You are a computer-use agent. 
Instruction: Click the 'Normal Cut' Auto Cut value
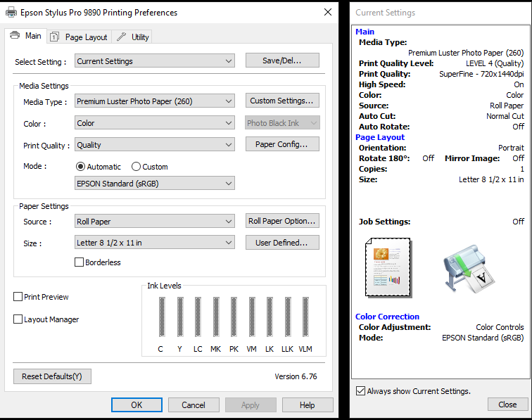[505, 116]
